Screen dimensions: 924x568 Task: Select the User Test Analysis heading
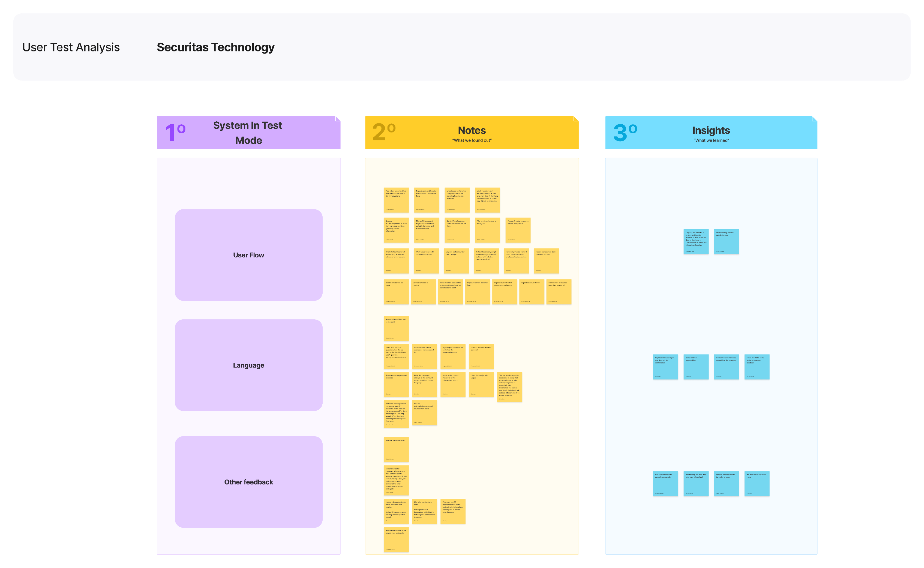71,47
